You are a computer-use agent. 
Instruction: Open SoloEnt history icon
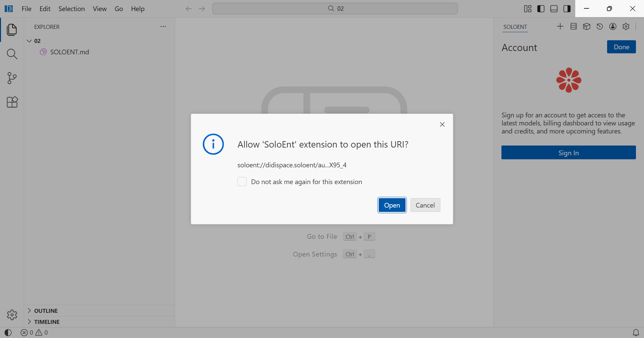pos(600,26)
